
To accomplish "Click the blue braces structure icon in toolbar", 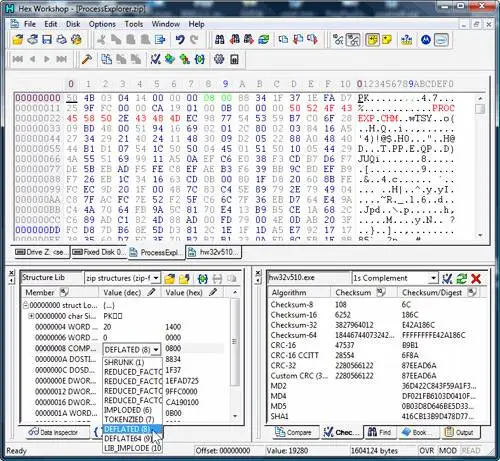I will point(200,59).
